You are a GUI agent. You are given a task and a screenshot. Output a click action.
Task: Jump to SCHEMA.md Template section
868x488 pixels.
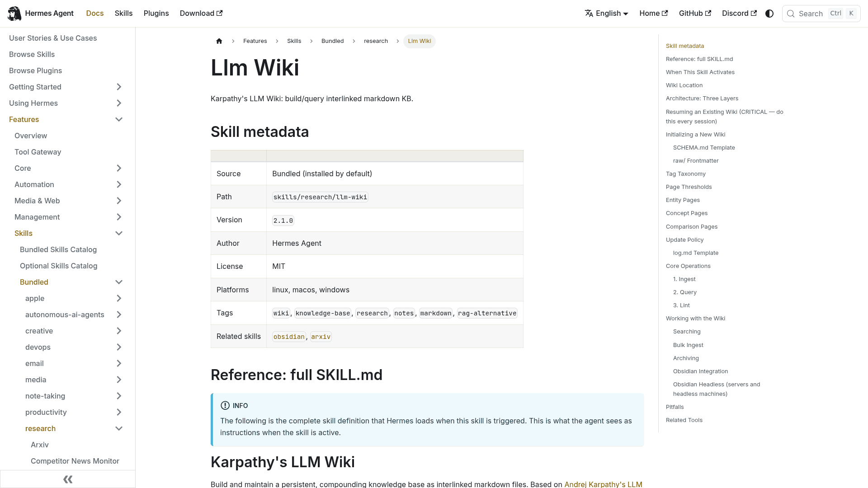(x=704, y=148)
